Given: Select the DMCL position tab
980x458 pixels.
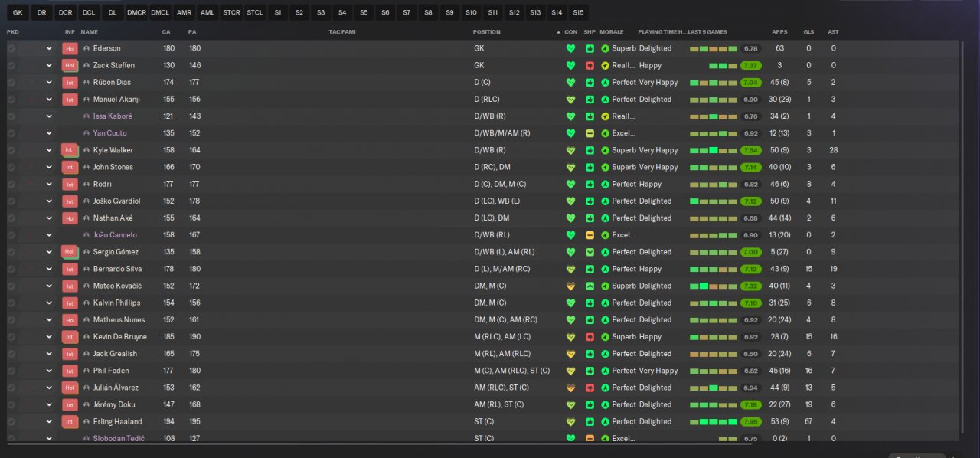Looking at the screenshot, I should (x=160, y=12).
